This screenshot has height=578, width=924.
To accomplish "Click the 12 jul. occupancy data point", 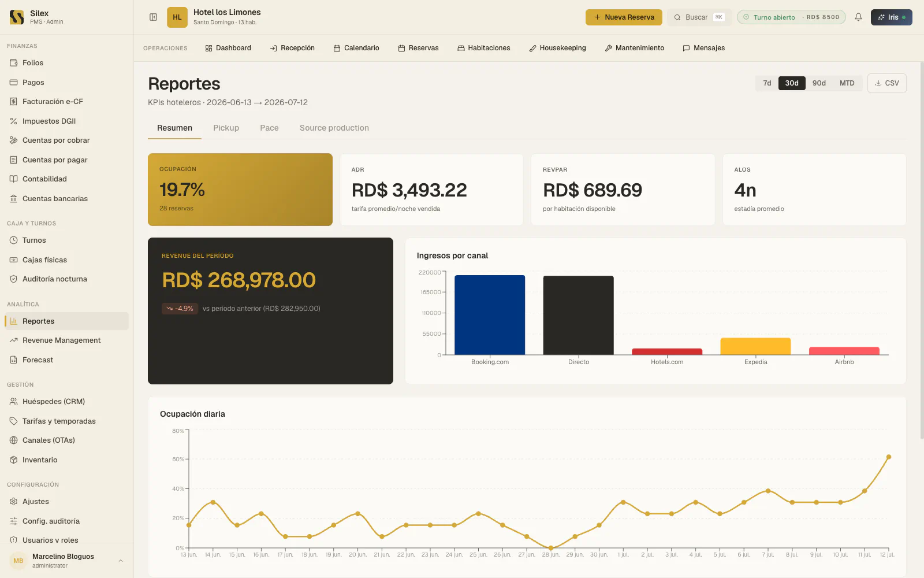I will (889, 457).
